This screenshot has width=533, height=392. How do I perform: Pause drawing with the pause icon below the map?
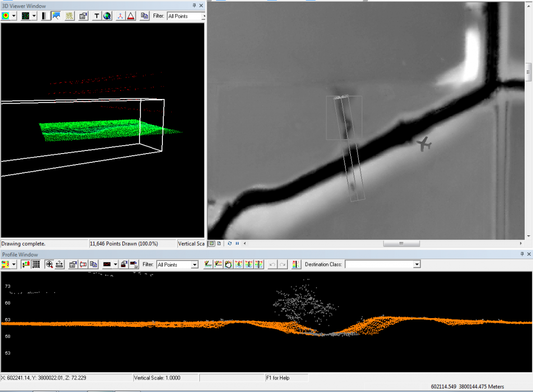[237, 243]
